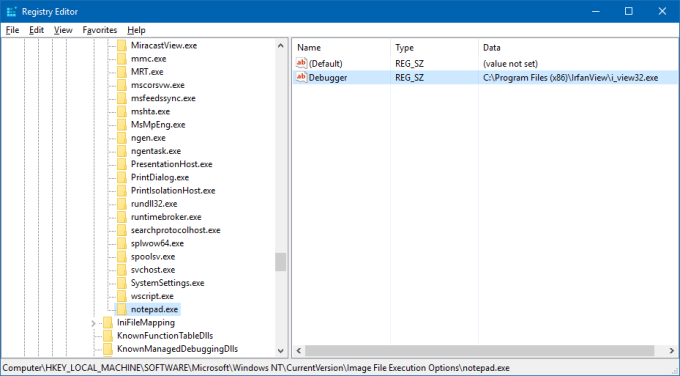
Task: Select the wscript.exe key label
Action: (152, 296)
